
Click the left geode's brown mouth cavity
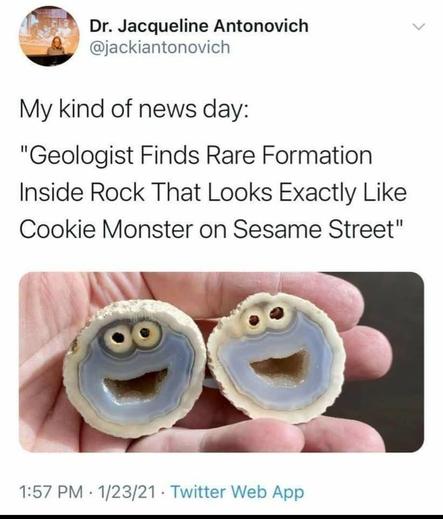click(136, 383)
